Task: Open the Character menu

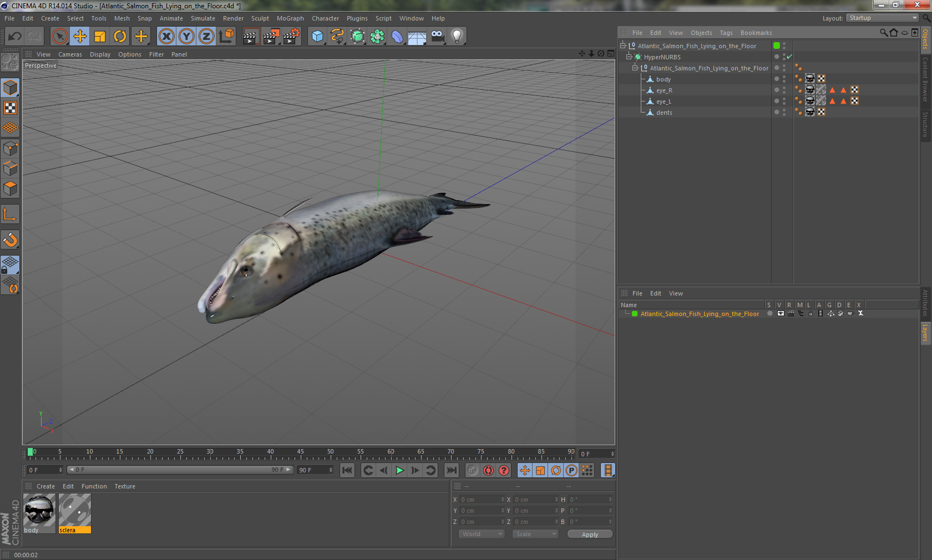Action: point(325,18)
